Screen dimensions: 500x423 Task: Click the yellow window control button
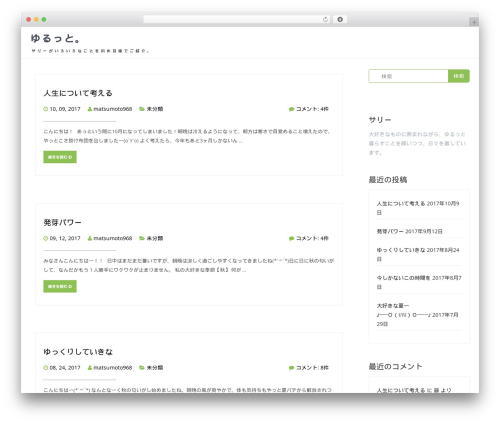pos(36,19)
